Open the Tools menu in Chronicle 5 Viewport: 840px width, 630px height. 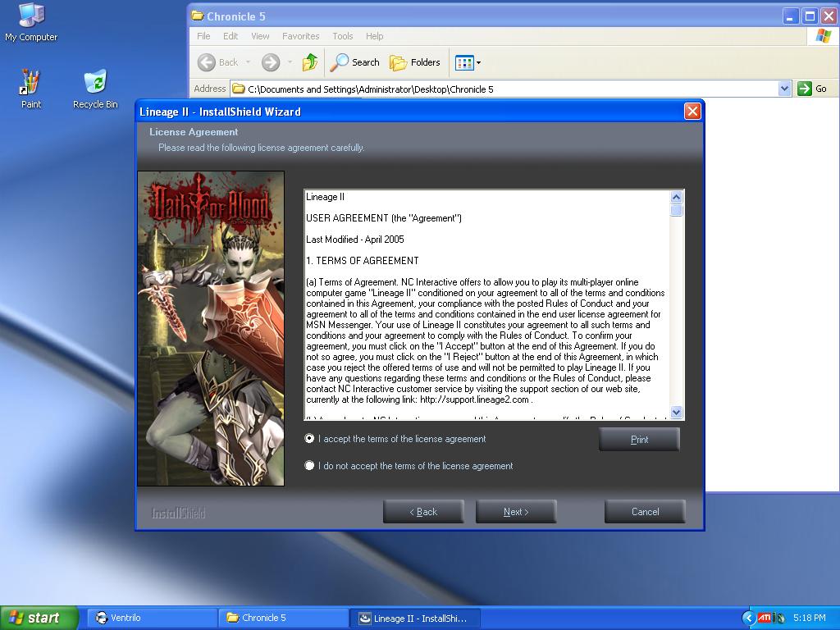342,36
